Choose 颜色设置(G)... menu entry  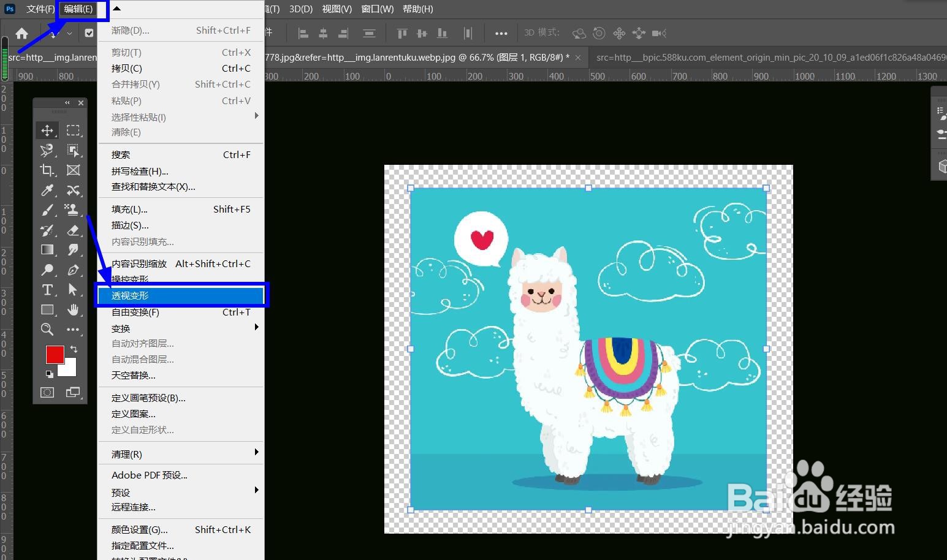click(x=181, y=529)
